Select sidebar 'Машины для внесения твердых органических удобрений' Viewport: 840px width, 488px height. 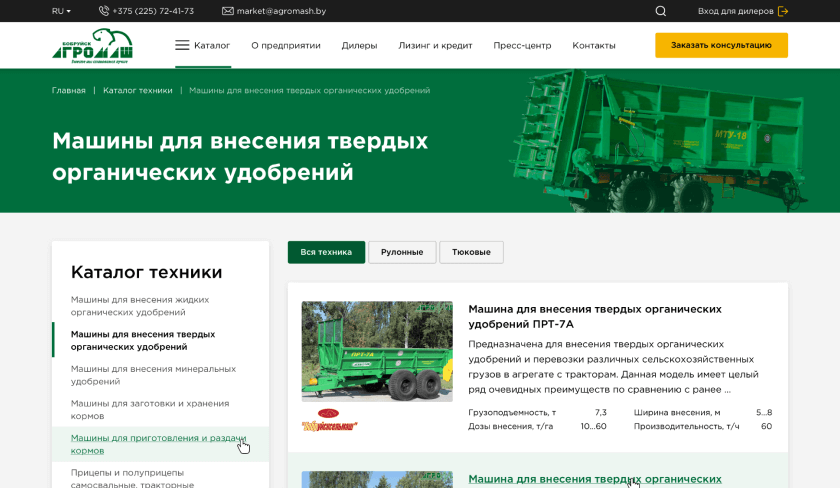coord(143,340)
